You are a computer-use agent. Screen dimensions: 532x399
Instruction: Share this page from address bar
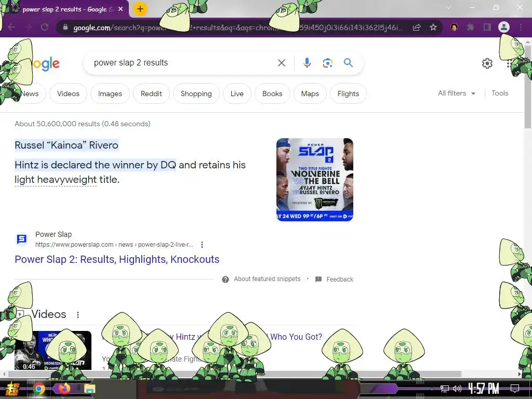pyautogui.click(x=417, y=27)
